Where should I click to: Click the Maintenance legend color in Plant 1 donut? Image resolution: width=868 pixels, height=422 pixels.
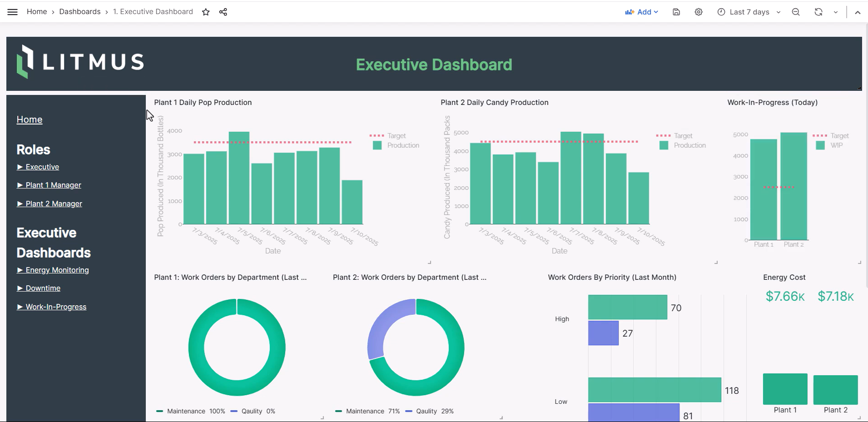[x=159, y=411]
